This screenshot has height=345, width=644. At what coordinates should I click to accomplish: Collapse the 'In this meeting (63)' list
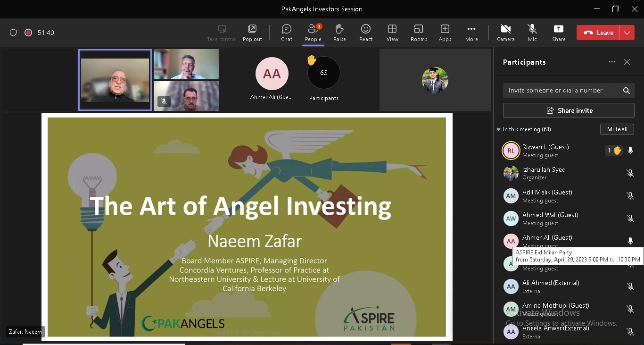499,129
